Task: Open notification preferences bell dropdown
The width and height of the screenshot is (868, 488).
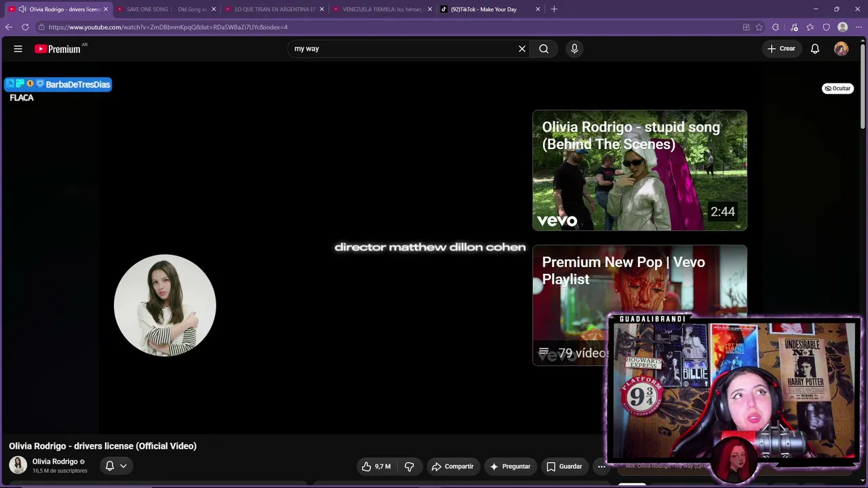Action: pos(116,466)
